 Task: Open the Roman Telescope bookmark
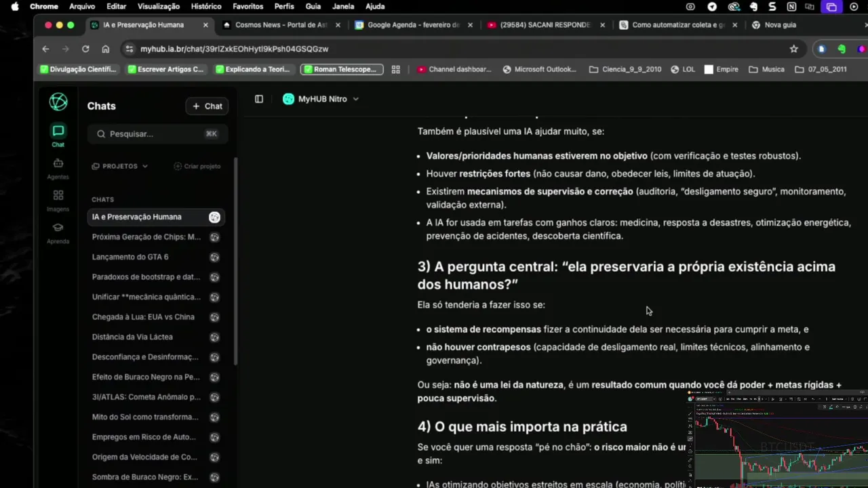pyautogui.click(x=342, y=69)
